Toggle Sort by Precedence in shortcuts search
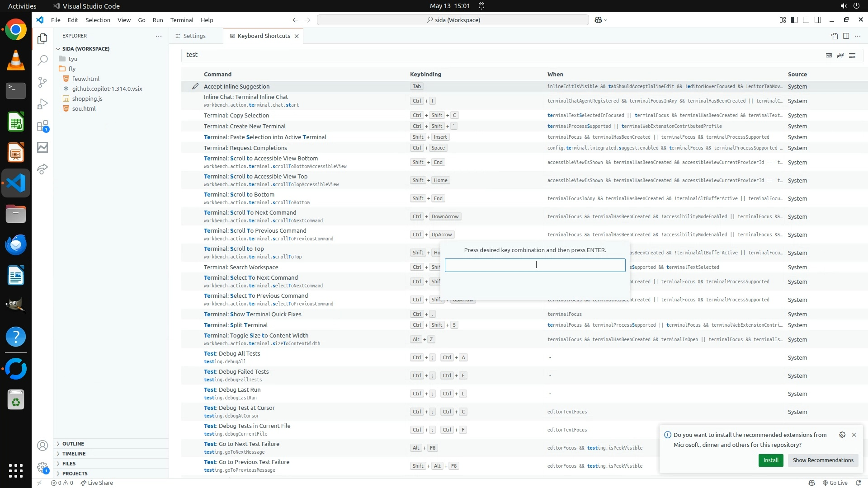This screenshot has width=868, height=488. click(x=840, y=55)
